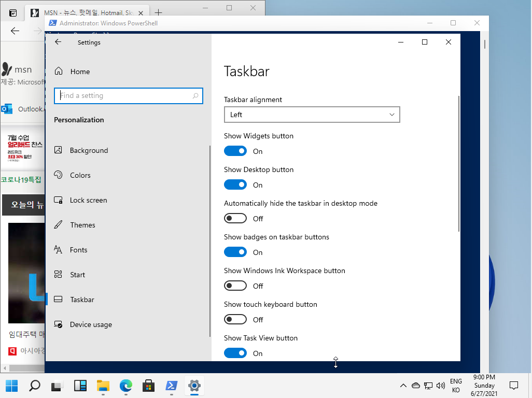Click the news thumbnail on MSN page

pyautogui.click(x=26, y=273)
